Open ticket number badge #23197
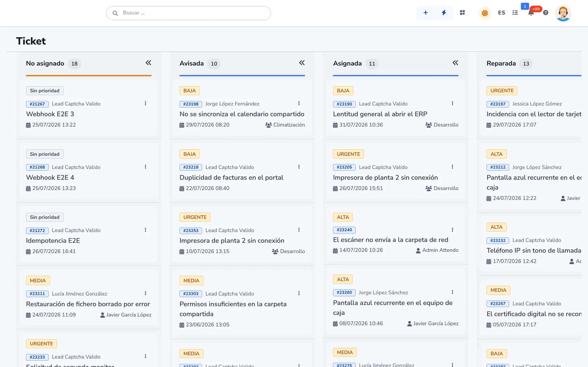Viewport: 588px width, 367px height. [498, 104]
